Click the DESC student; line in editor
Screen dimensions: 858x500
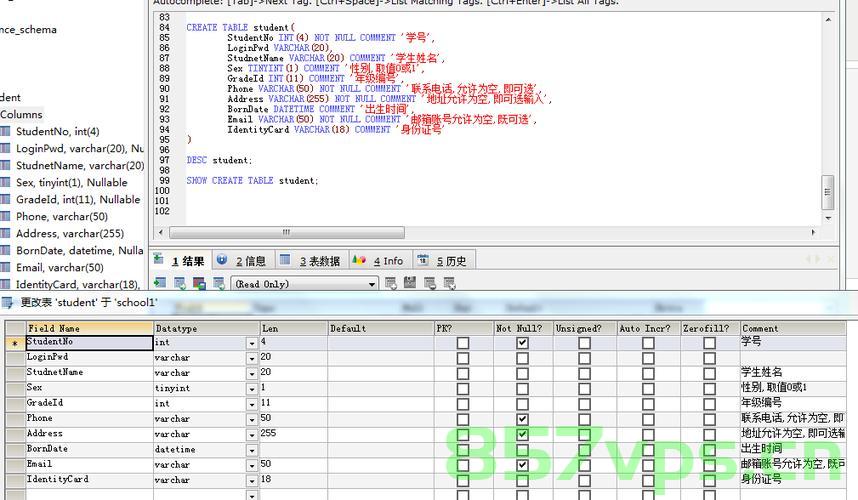219,160
